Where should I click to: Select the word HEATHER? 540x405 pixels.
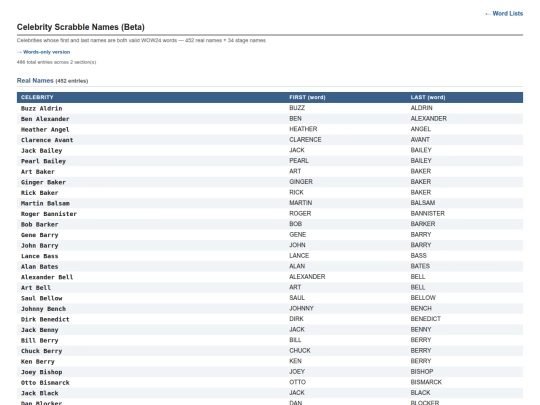coord(303,129)
